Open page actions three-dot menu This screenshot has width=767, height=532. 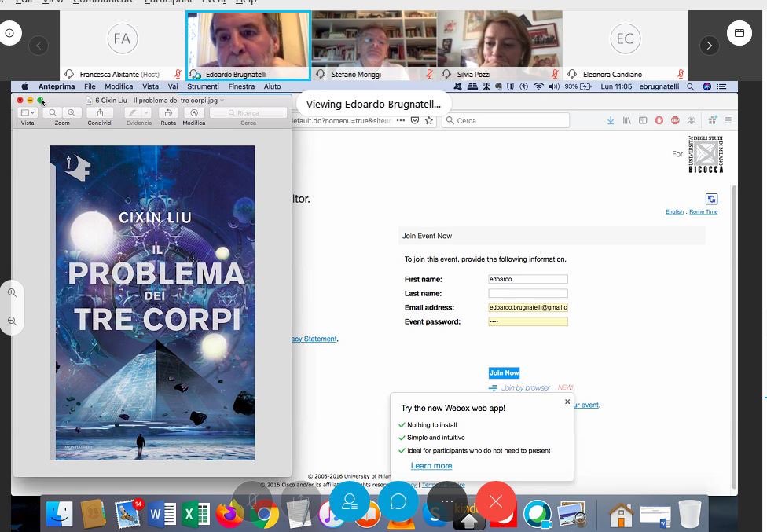point(401,120)
